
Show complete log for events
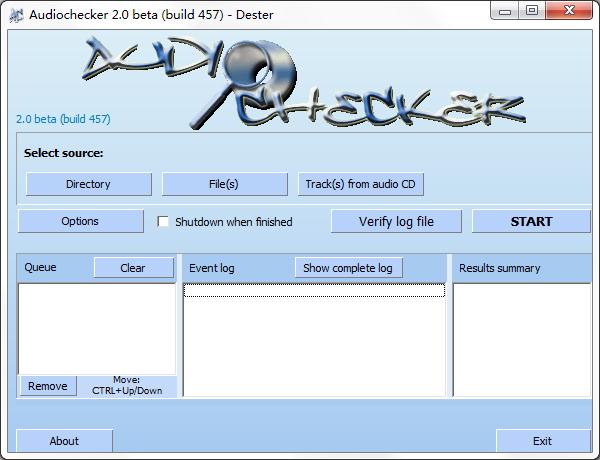tap(349, 268)
